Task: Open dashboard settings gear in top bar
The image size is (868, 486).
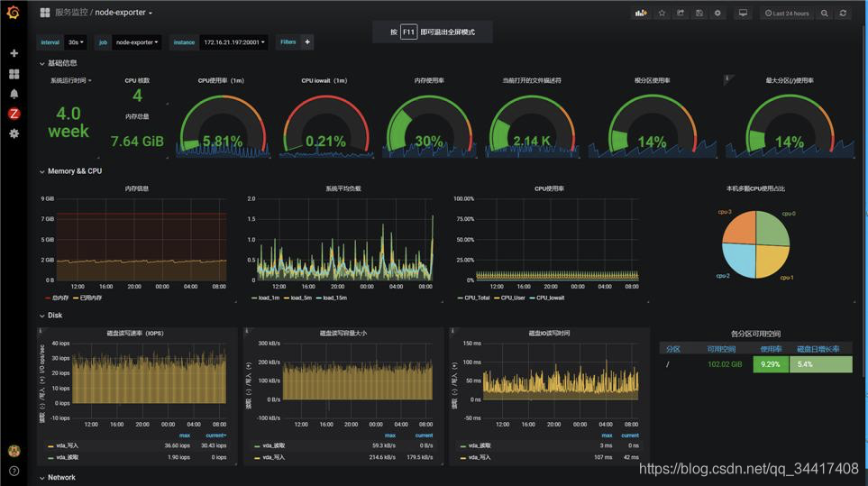Action: (x=717, y=13)
